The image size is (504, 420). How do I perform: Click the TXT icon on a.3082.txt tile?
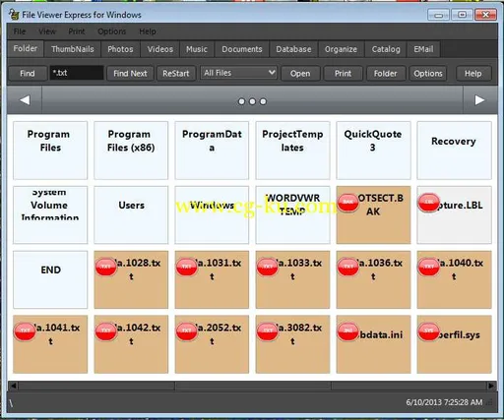[x=267, y=331]
